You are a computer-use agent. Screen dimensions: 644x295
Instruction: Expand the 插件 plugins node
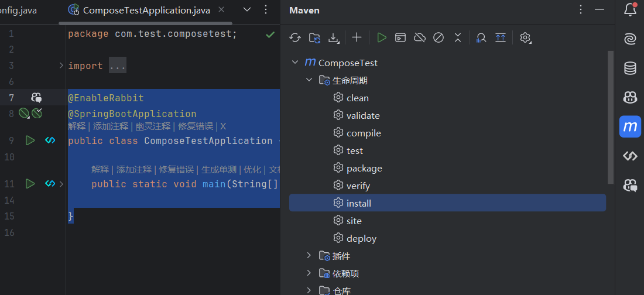309,256
